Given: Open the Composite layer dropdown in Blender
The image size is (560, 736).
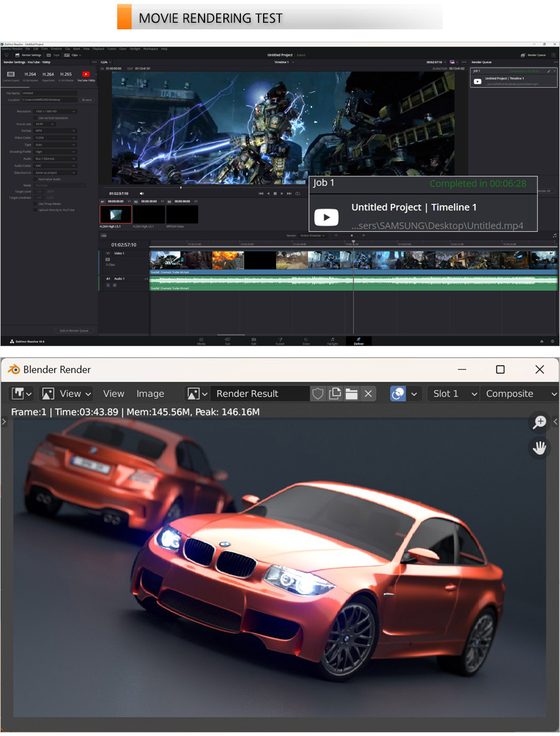Looking at the screenshot, I should point(520,394).
